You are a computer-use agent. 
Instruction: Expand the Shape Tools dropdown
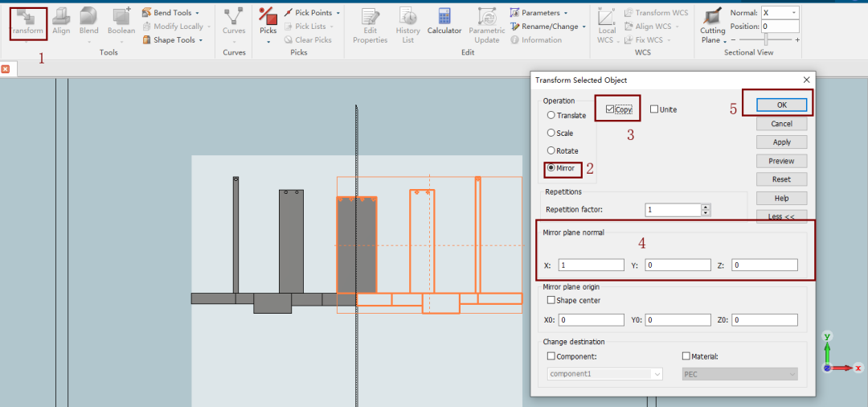(x=173, y=40)
